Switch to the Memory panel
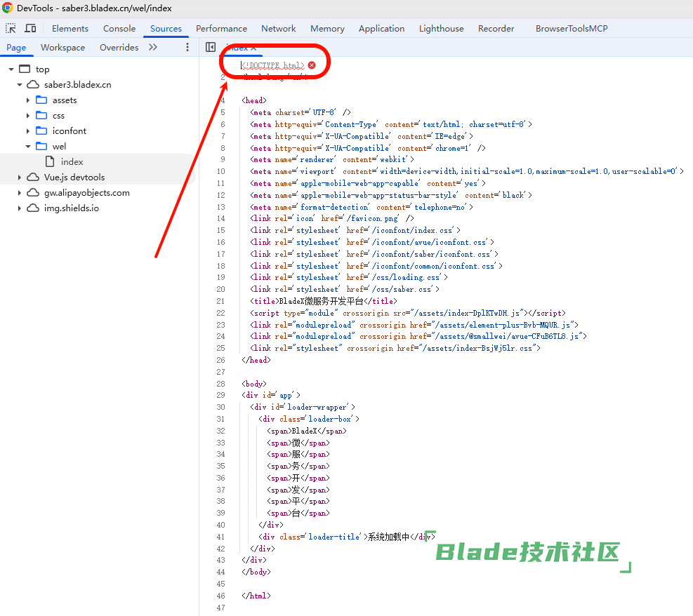Image resolution: width=693 pixels, height=616 pixels. (x=327, y=29)
